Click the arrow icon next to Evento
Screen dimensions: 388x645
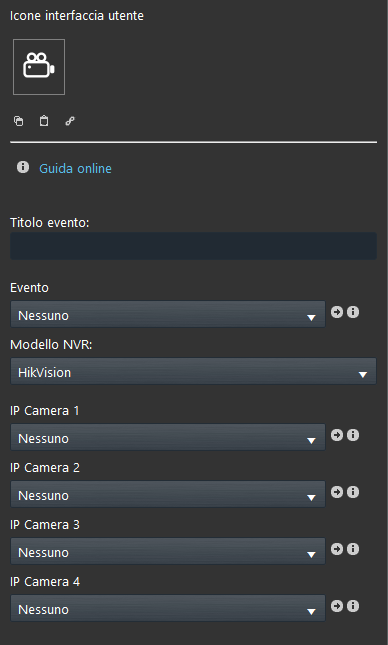click(x=337, y=312)
